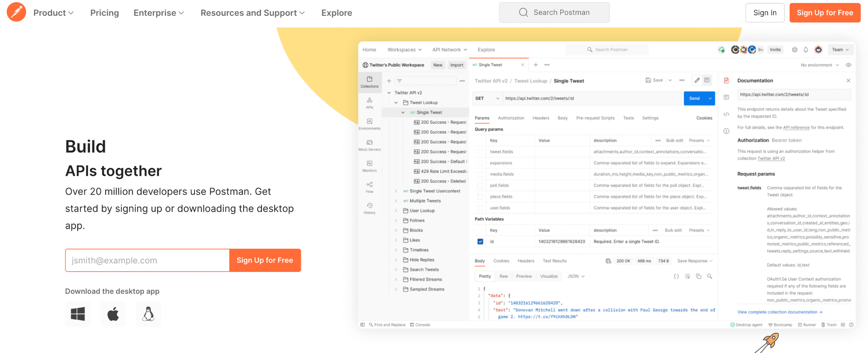Open Collections in the app sidebar
This screenshot has width=868, height=353.
pos(370,82)
